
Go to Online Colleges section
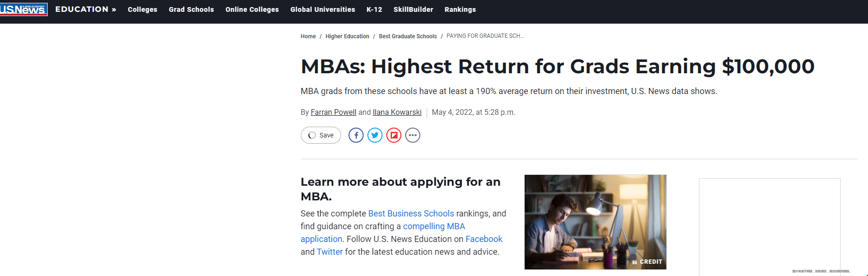[x=252, y=9]
